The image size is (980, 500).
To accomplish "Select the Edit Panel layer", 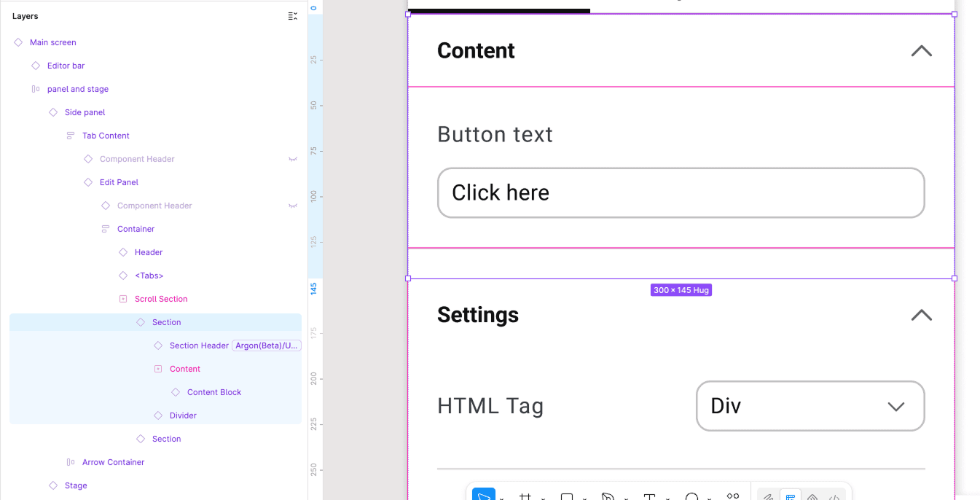I will [119, 182].
